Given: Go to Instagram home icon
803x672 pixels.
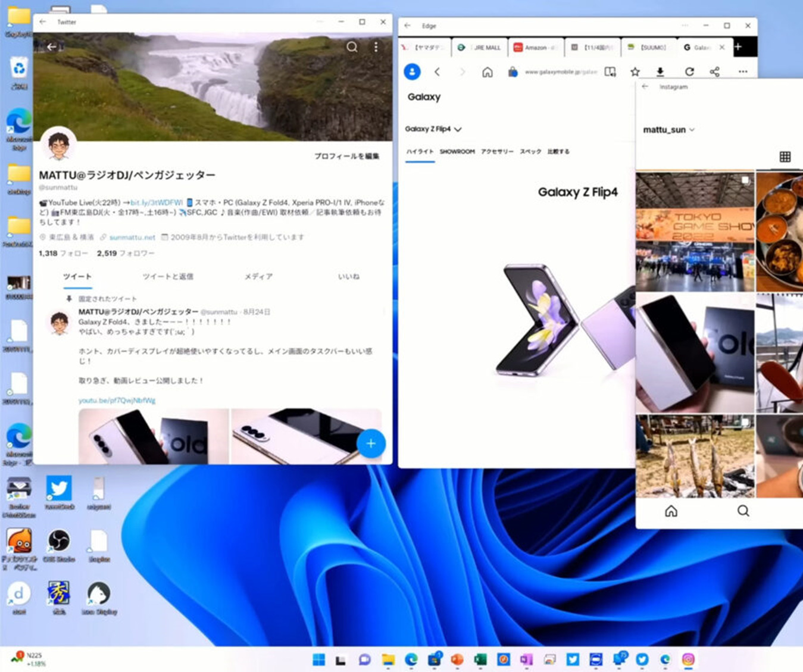Looking at the screenshot, I should (671, 511).
